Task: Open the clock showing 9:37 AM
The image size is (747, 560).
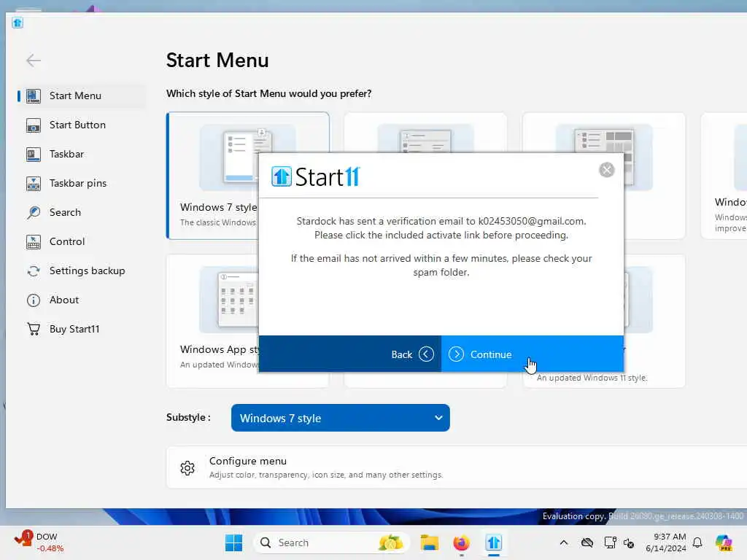Action: pyautogui.click(x=666, y=542)
